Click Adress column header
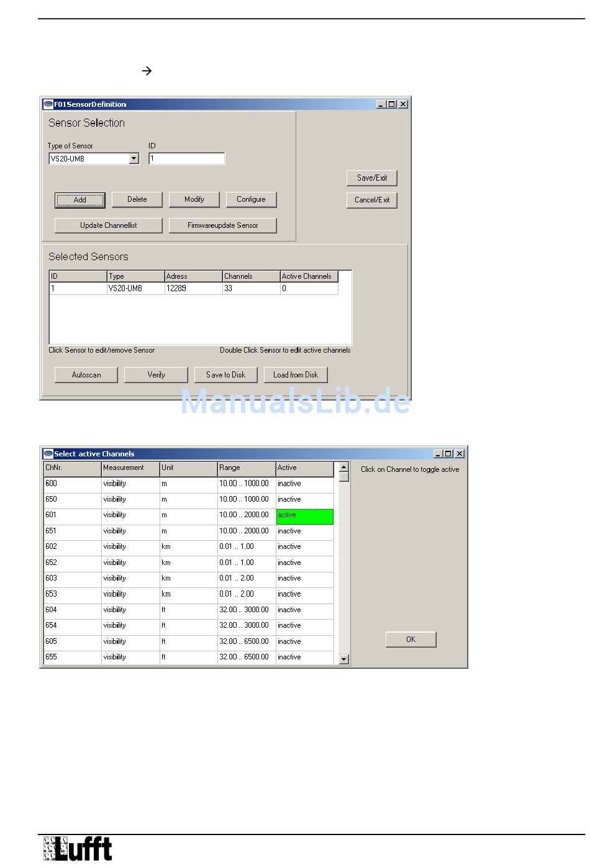The height and width of the screenshot is (868, 590). coord(193,276)
